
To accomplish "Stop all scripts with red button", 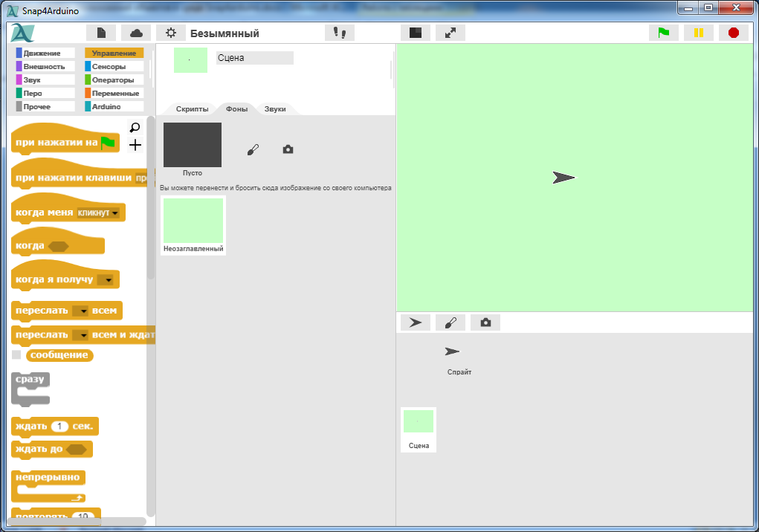I will [x=733, y=33].
